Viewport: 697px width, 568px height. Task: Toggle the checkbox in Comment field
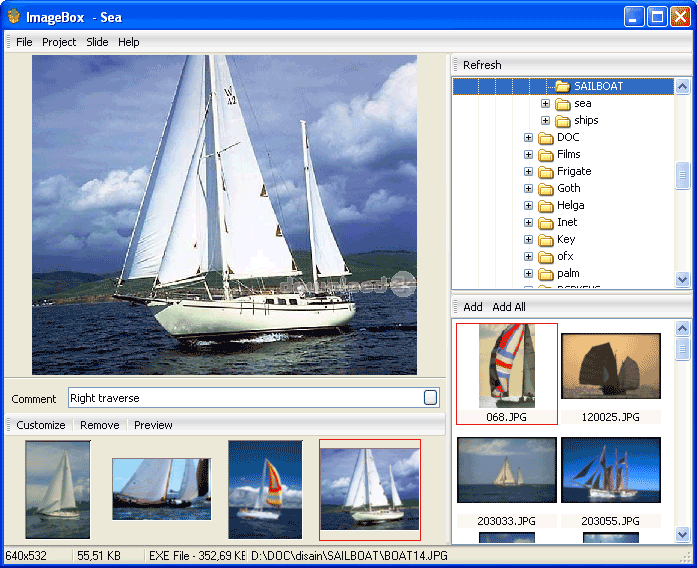(430, 397)
